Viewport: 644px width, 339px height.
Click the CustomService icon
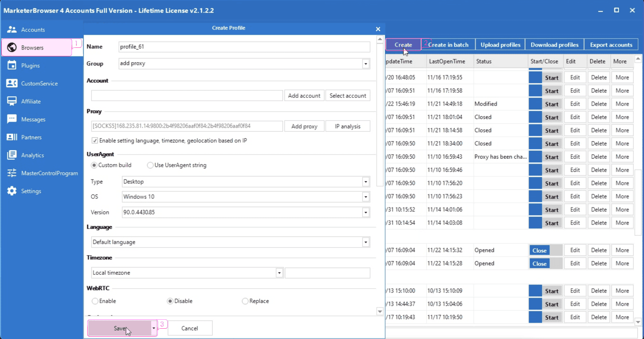coord(12,83)
